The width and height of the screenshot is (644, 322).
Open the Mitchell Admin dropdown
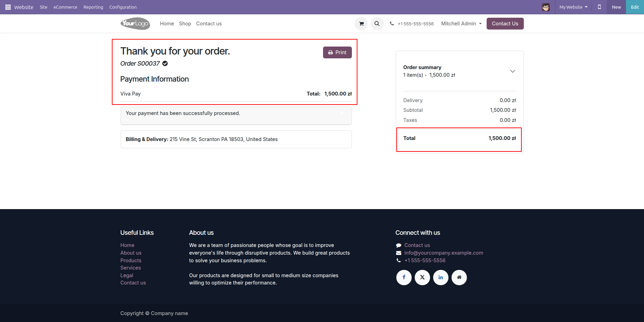461,24
